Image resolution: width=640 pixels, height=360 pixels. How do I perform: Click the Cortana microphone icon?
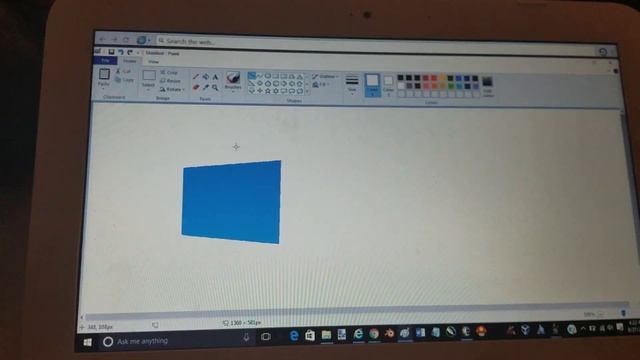246,337
